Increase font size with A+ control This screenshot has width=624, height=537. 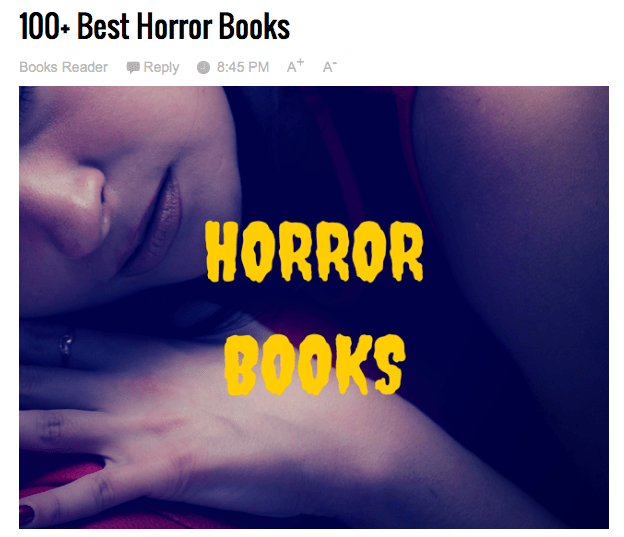tap(295, 66)
